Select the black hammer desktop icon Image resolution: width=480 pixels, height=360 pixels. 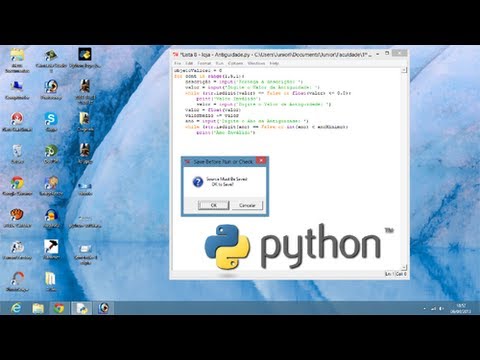(x=51, y=250)
